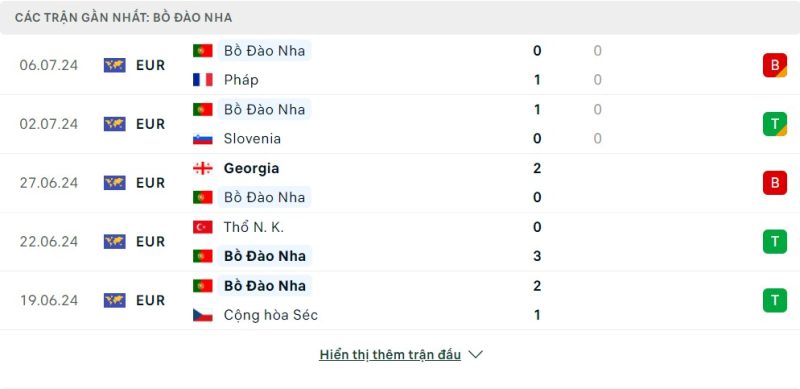Image resolution: width=800 pixels, height=389 pixels.
Task: Click the green T badge for 22.06.24 match
Action: [x=774, y=241]
